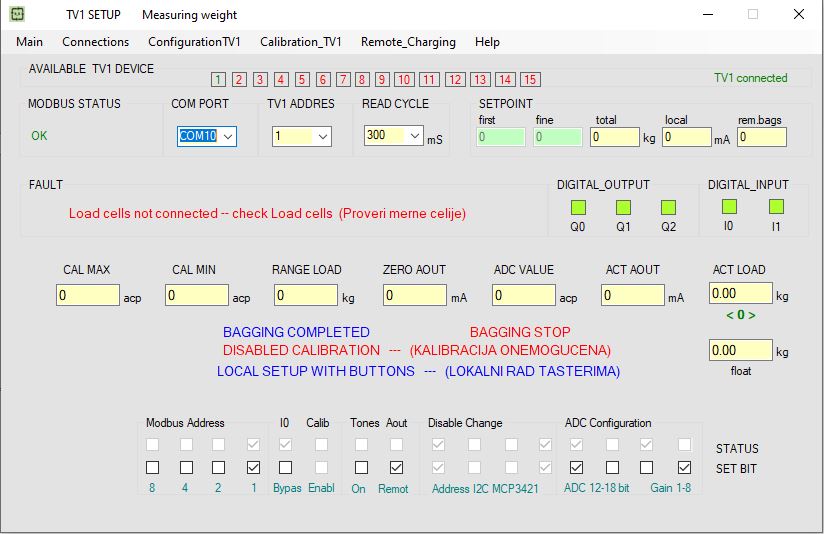
Task: Select available TV1 device number 14
Action: (505, 79)
